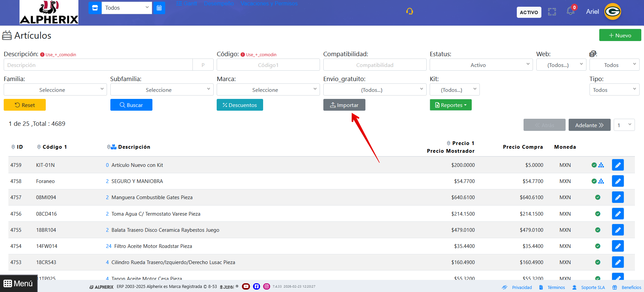Toggle fullscreen mode icon
Viewport: 644px width, 292px height.
coord(552,12)
